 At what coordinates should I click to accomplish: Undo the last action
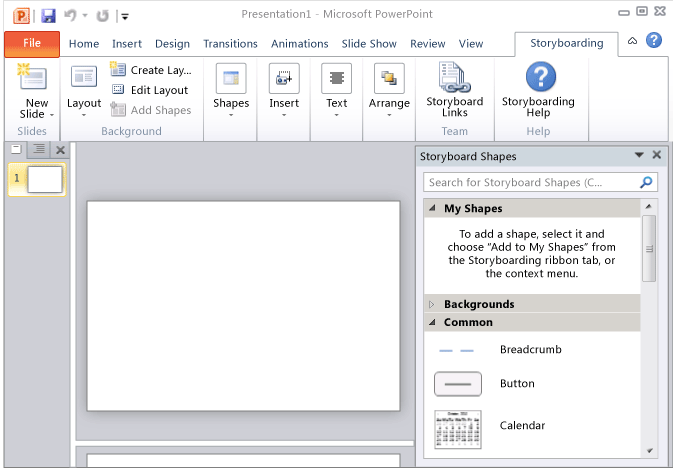tap(70, 16)
